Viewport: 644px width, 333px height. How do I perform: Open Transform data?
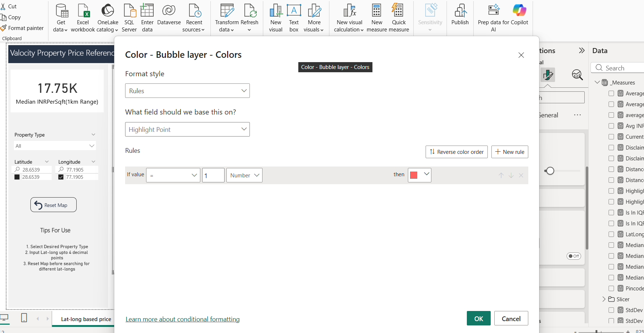227,18
